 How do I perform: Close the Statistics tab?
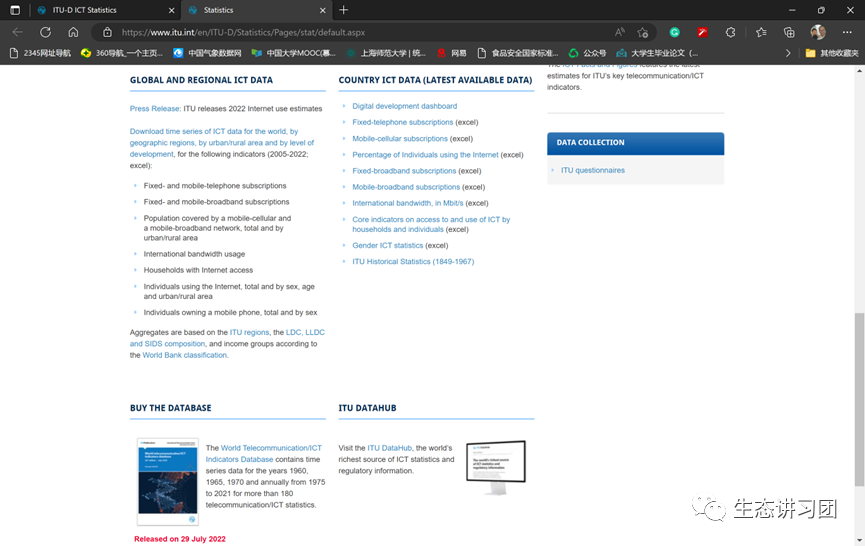(323, 10)
